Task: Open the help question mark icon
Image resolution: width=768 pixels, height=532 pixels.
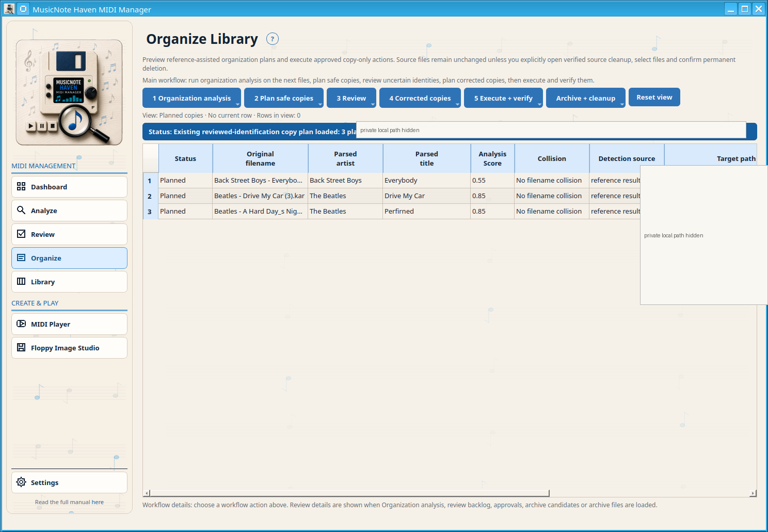Action: (x=273, y=39)
